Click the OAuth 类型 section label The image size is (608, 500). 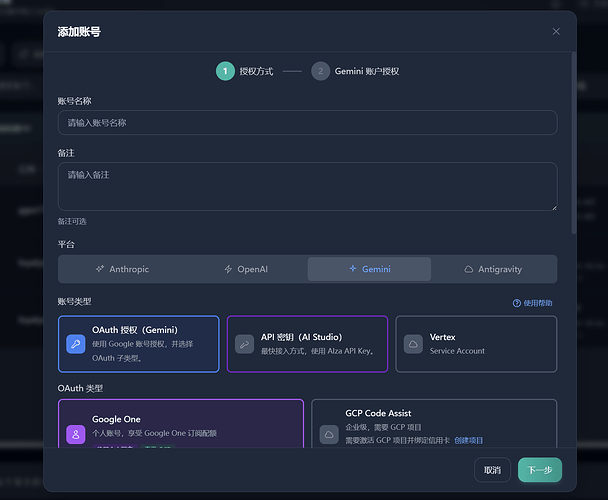pos(80,388)
